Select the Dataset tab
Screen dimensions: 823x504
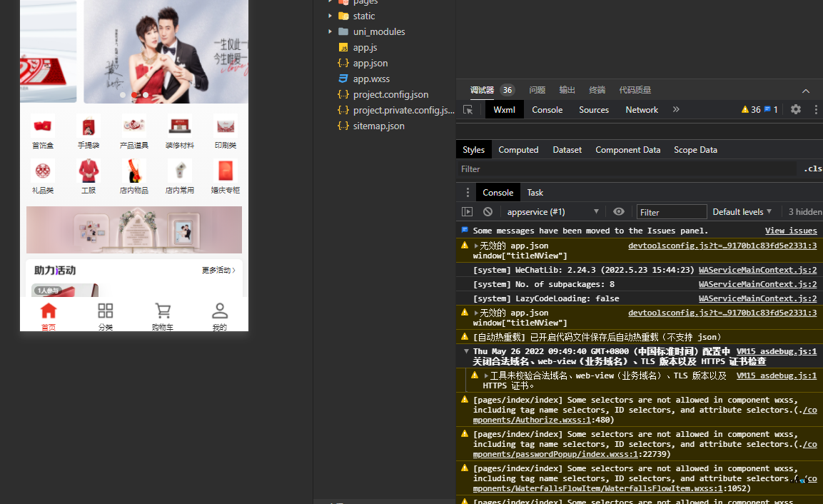pos(567,150)
